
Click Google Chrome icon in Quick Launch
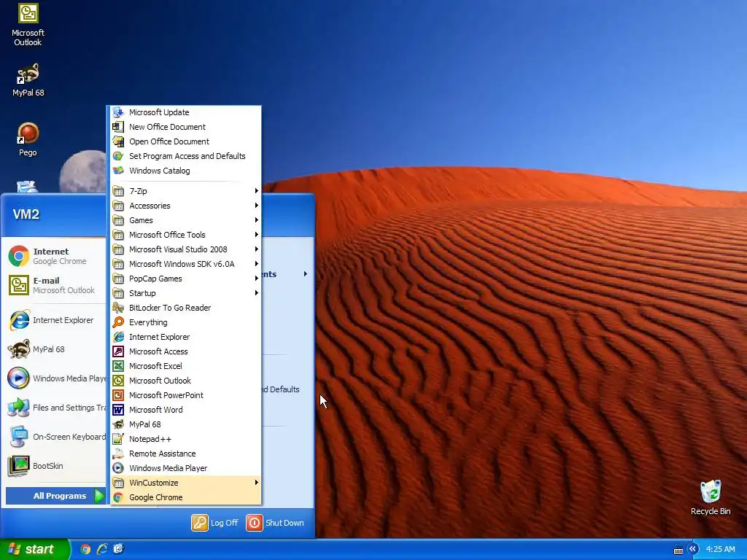[85, 549]
